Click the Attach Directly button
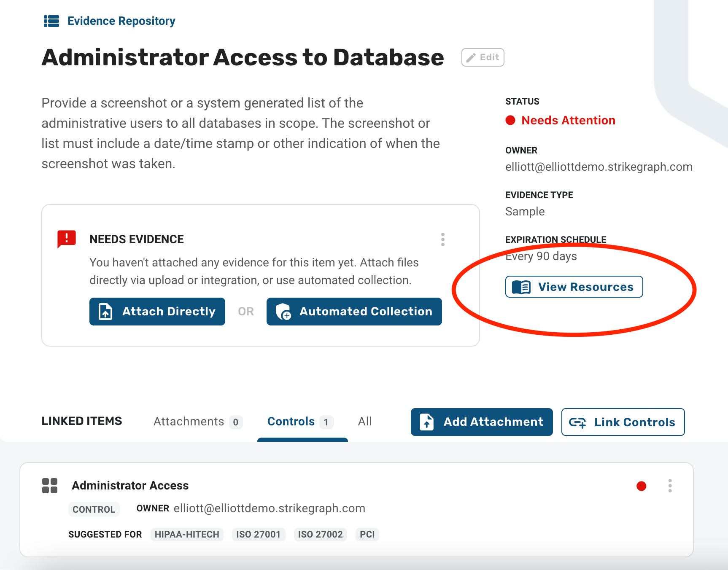 [x=157, y=312]
